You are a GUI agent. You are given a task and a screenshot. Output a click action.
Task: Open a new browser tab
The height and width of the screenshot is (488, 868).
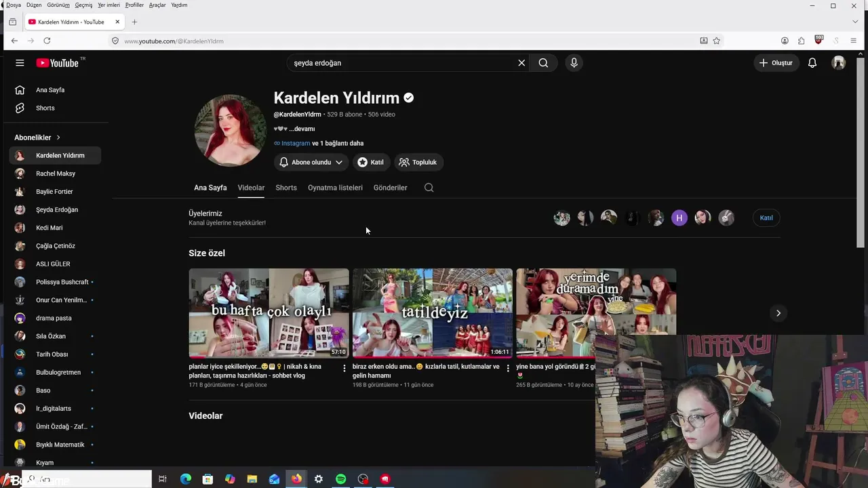click(x=134, y=22)
